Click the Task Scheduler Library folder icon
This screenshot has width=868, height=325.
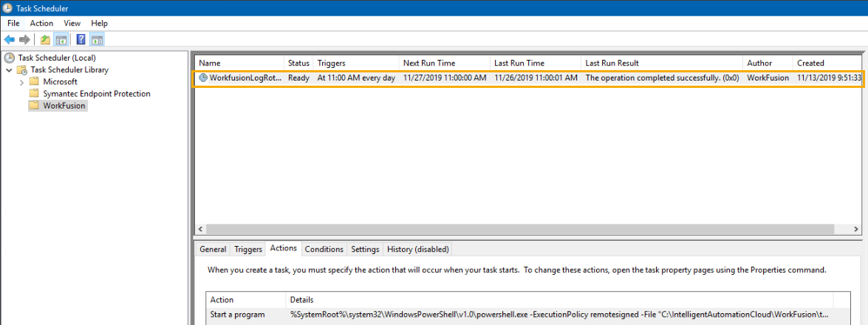22,69
